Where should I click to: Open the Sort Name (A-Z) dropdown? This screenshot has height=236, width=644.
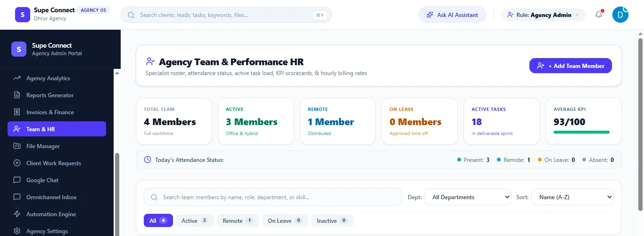tap(572, 197)
